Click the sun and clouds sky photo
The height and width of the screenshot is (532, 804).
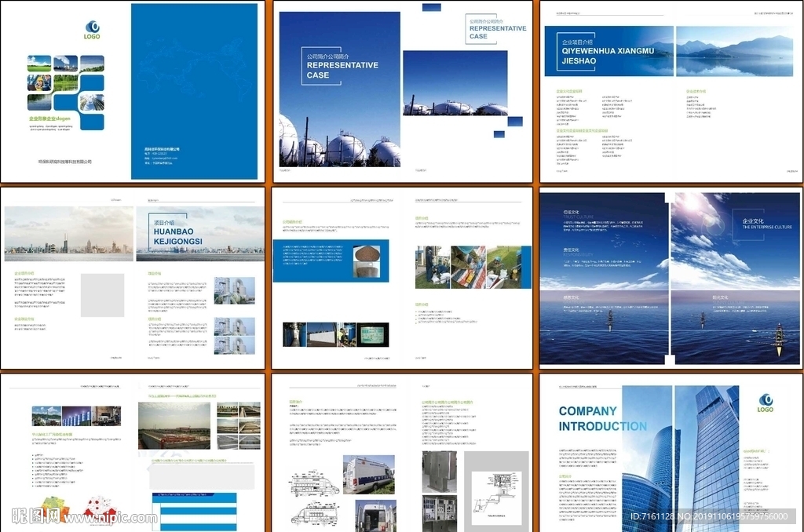coord(735,242)
